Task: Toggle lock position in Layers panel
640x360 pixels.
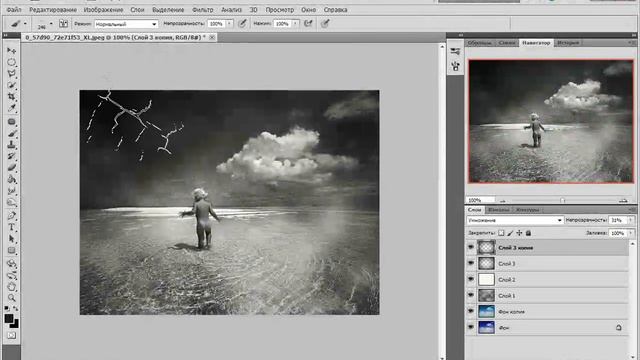Action: coord(519,233)
